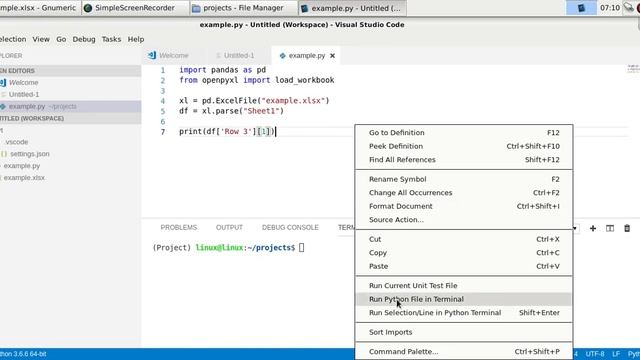Click the Python 3.6.6 64-bit interpreter status

(x=23, y=354)
